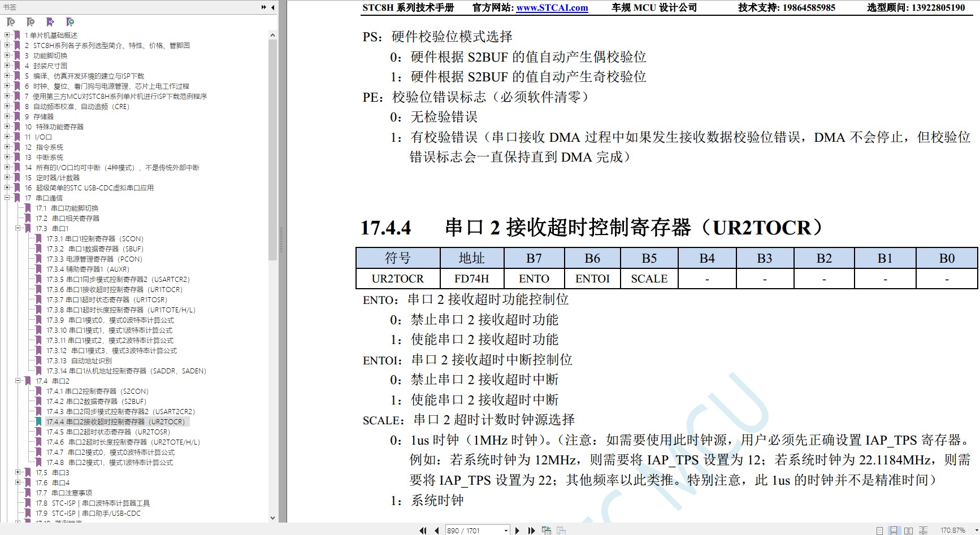Viewport: 980px width, 535px height.
Task: Click the ENTO cell in register table
Action: pyautogui.click(x=534, y=279)
